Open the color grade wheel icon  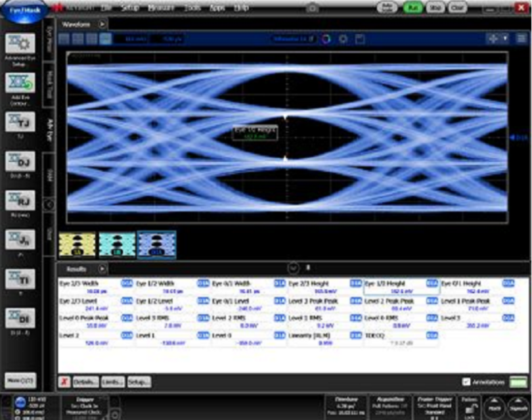click(325, 39)
